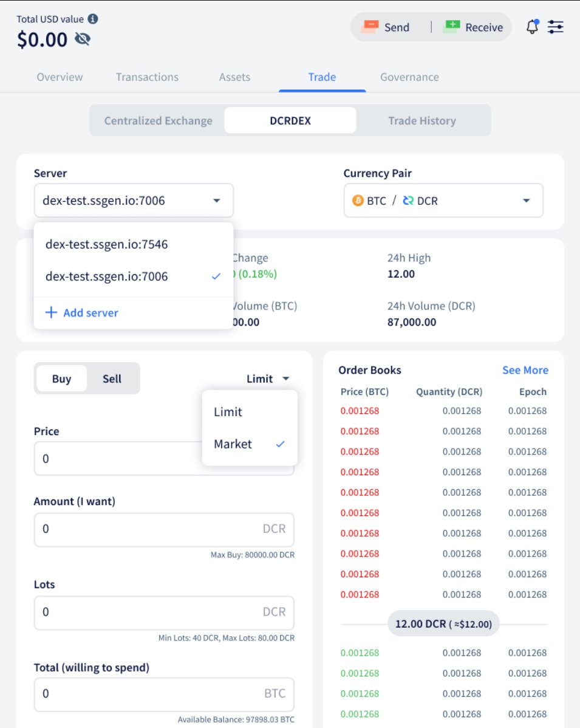The height and width of the screenshot is (728, 580).
Task: Expand the Currency Pair dropdown
Action: (x=443, y=201)
